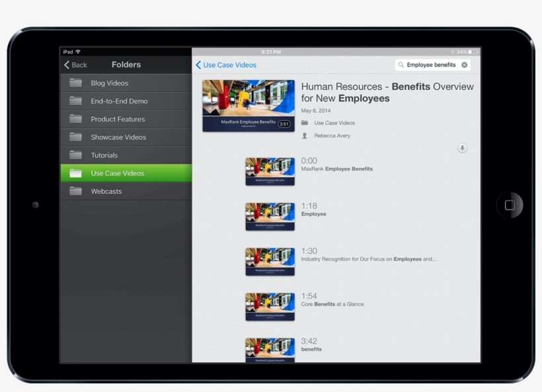Play the MaxRank Employee Benefits main video
This screenshot has width=542, height=392.
249,106
